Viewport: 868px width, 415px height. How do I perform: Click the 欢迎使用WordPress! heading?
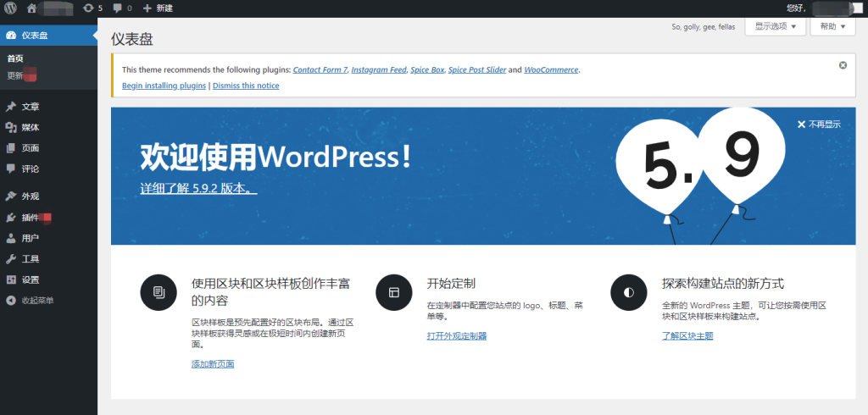click(276, 158)
